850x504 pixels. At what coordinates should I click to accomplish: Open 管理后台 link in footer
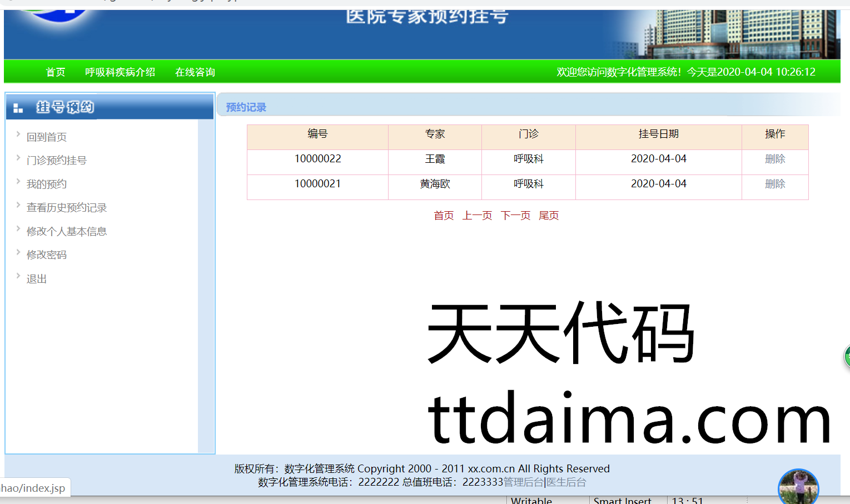coord(523,482)
